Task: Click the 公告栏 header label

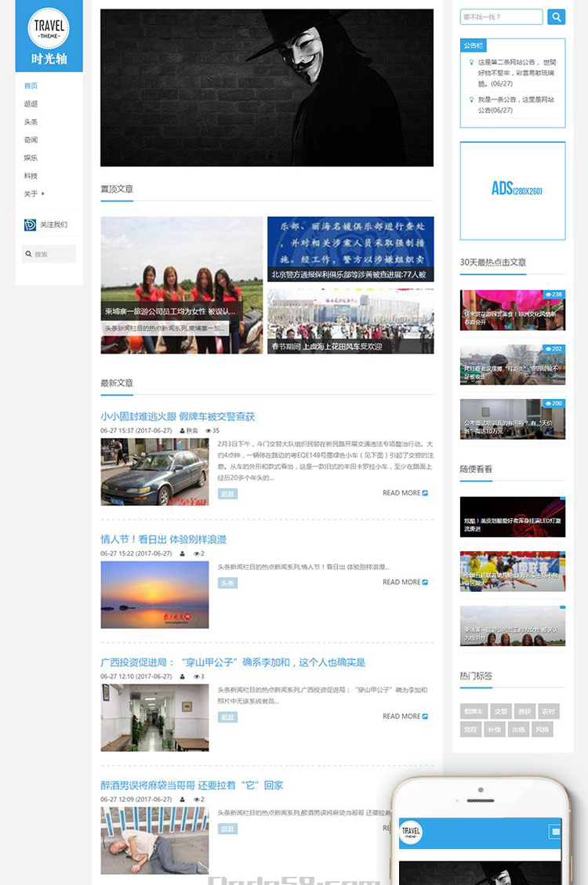Action: tap(473, 45)
